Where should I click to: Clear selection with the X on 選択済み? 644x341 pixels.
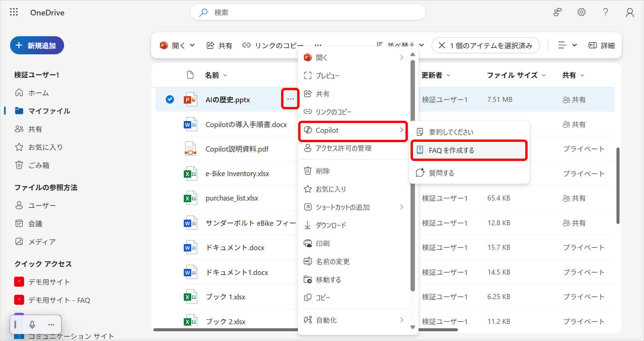coord(442,46)
